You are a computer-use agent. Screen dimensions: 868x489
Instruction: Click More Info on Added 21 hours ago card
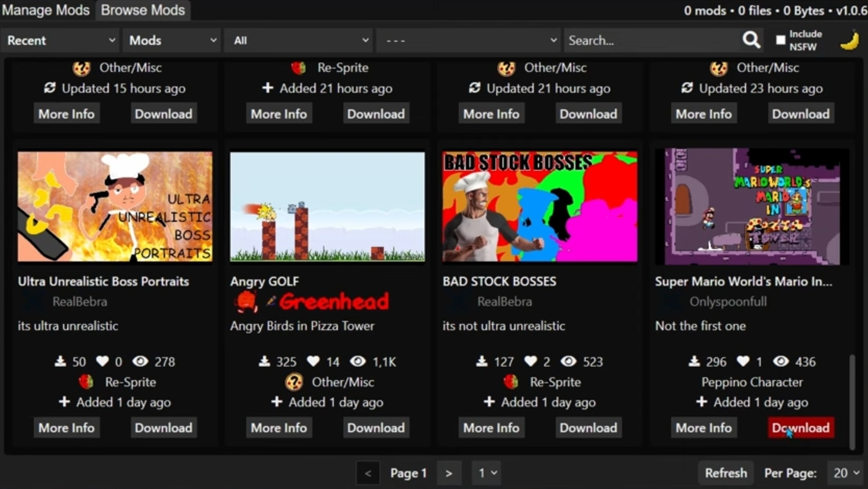pyautogui.click(x=279, y=114)
